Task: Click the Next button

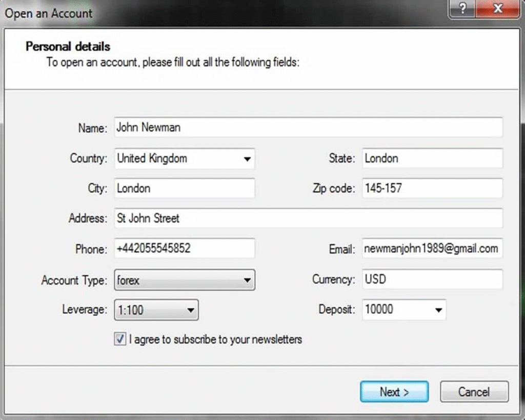Action: point(394,392)
